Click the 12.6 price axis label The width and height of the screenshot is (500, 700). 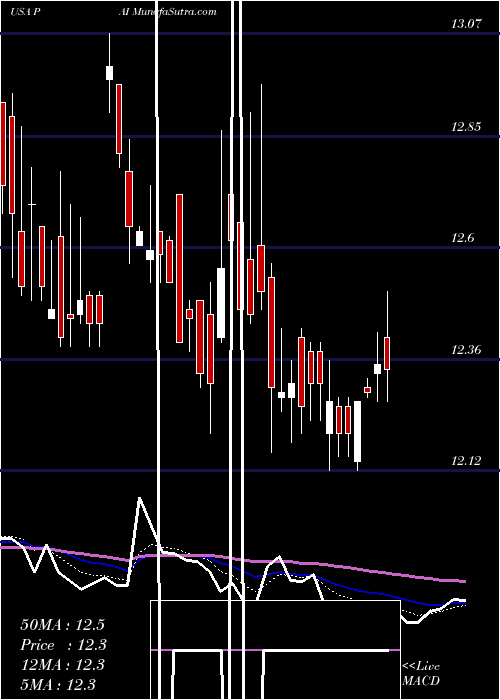coord(462,238)
